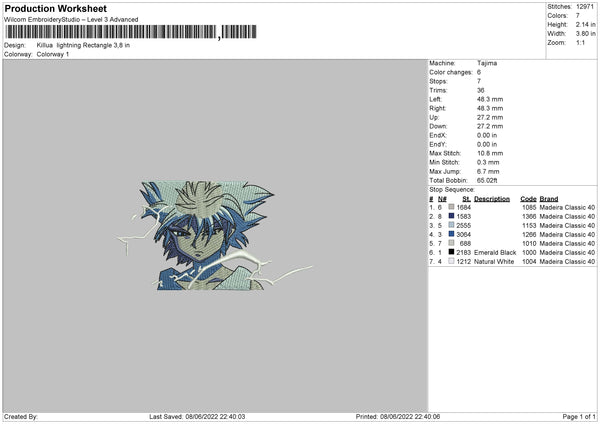Click the Height value 2.14 in

point(585,24)
